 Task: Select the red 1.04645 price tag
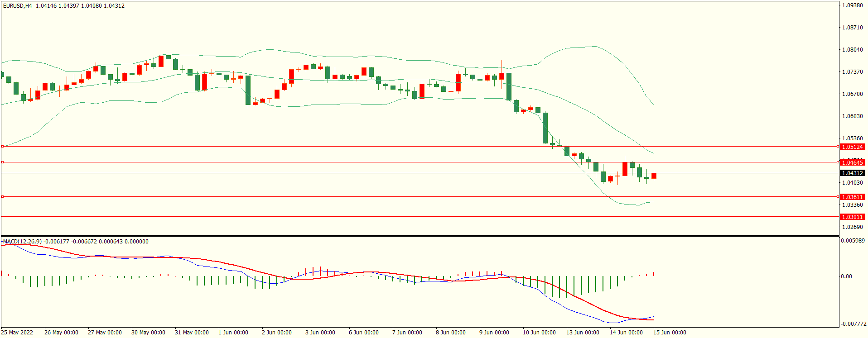point(852,162)
